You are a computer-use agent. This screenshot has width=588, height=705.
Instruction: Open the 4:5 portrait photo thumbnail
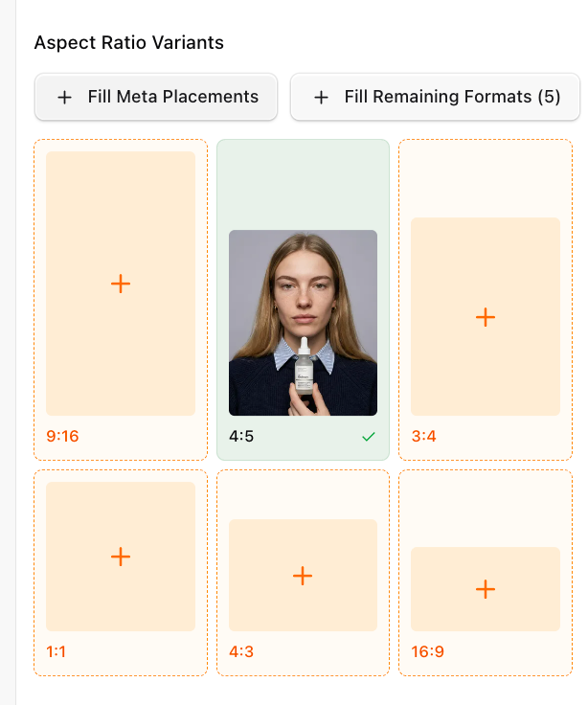pyautogui.click(x=303, y=287)
